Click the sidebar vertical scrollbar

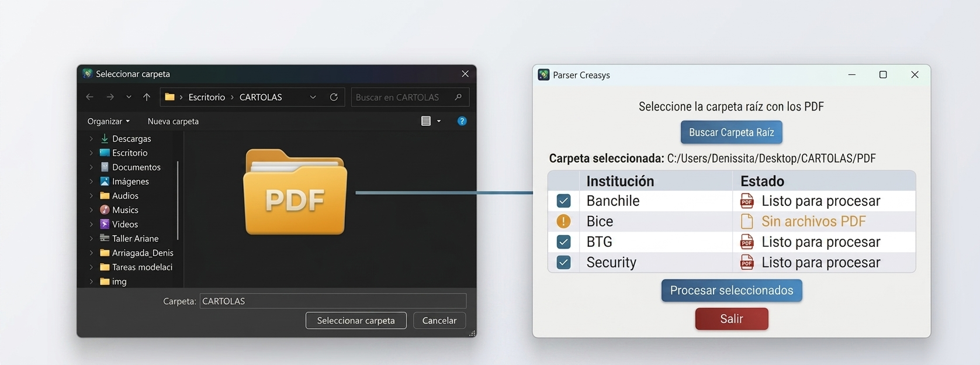coord(178,200)
